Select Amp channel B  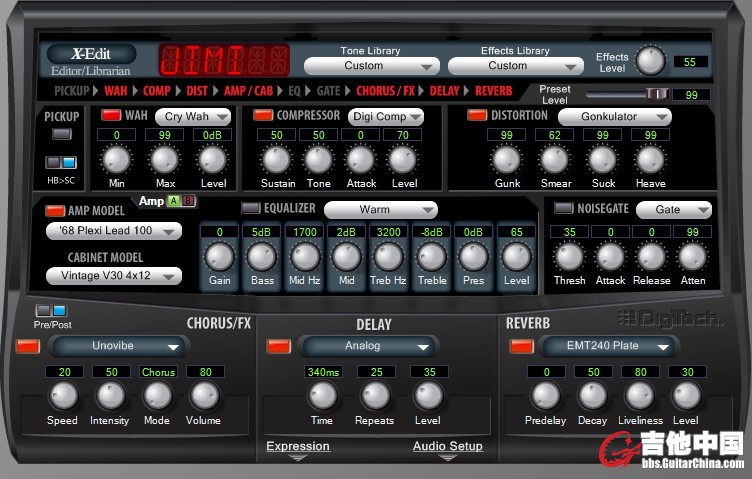coord(188,201)
